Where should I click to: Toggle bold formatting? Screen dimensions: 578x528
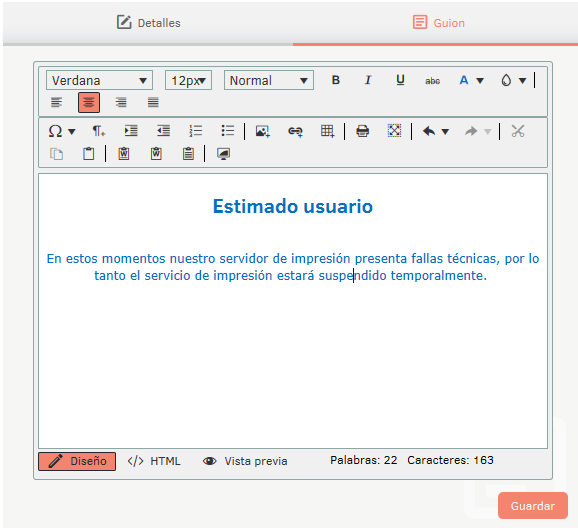pyautogui.click(x=335, y=80)
